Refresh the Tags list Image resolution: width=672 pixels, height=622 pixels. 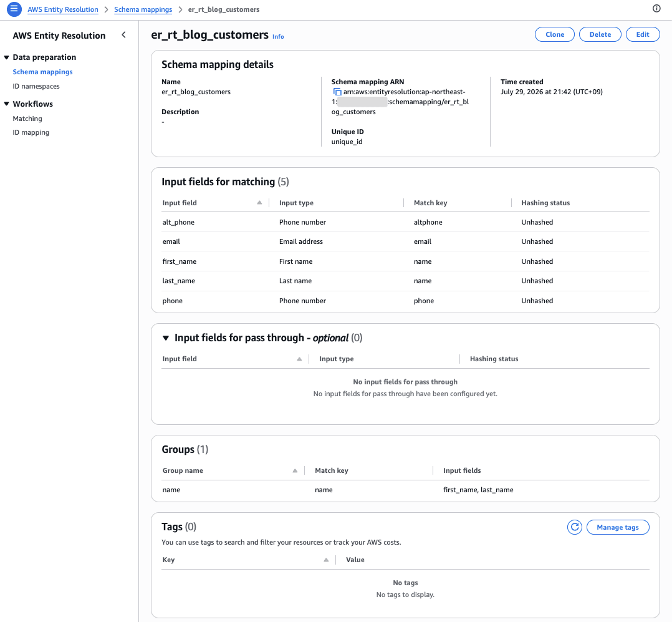tap(574, 527)
